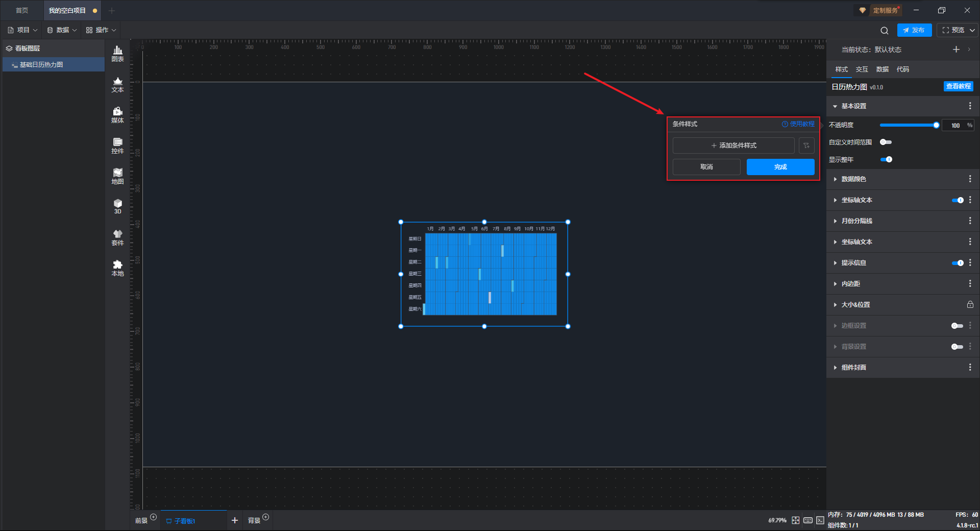980x531 pixels.
Task: Open the 地图 map components panel
Action: [x=117, y=176]
